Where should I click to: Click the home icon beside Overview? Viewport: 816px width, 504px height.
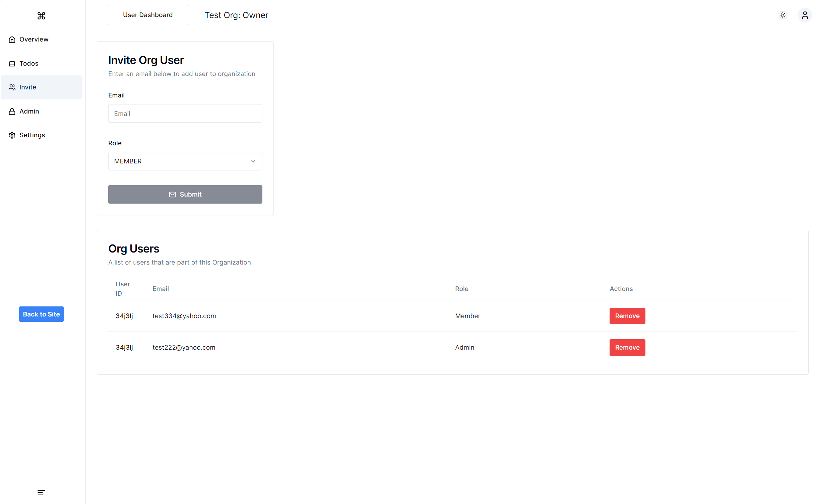click(x=12, y=40)
